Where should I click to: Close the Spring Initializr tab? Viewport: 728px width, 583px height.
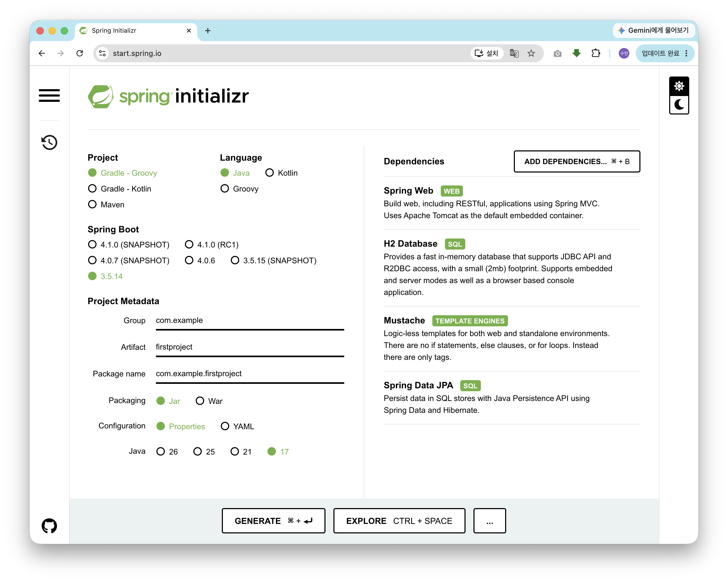point(189,31)
